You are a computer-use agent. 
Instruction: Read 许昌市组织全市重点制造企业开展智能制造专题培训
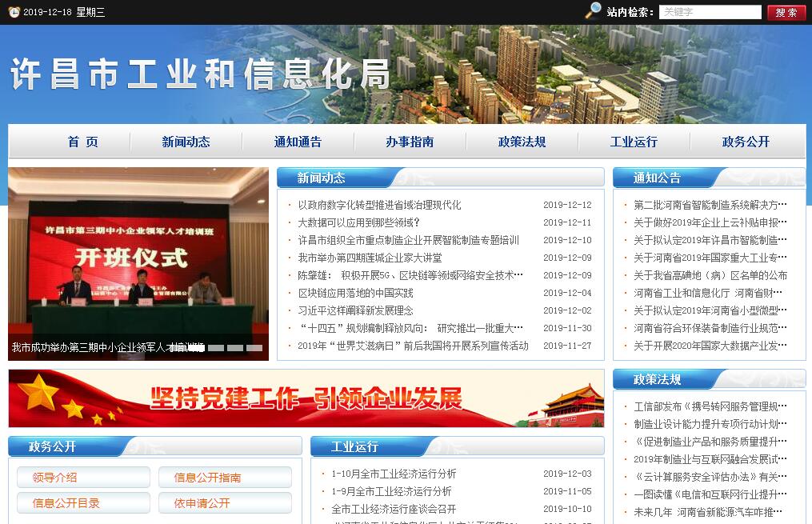(x=408, y=240)
